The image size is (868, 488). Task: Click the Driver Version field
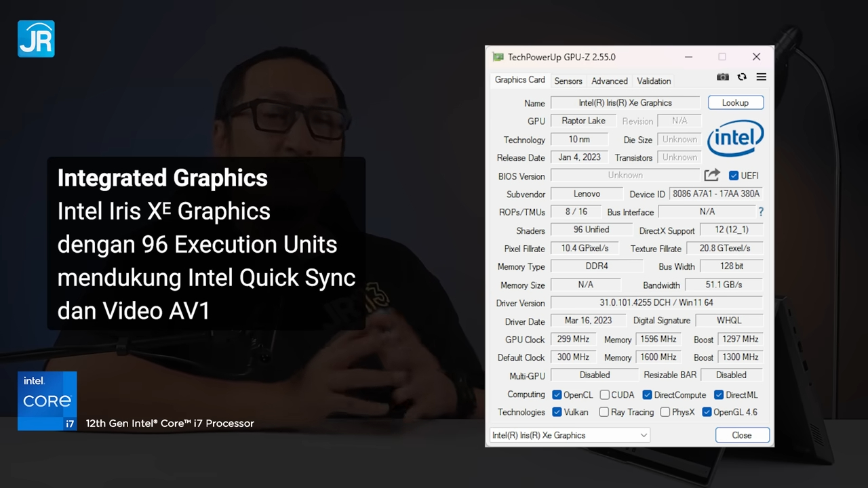(x=656, y=303)
